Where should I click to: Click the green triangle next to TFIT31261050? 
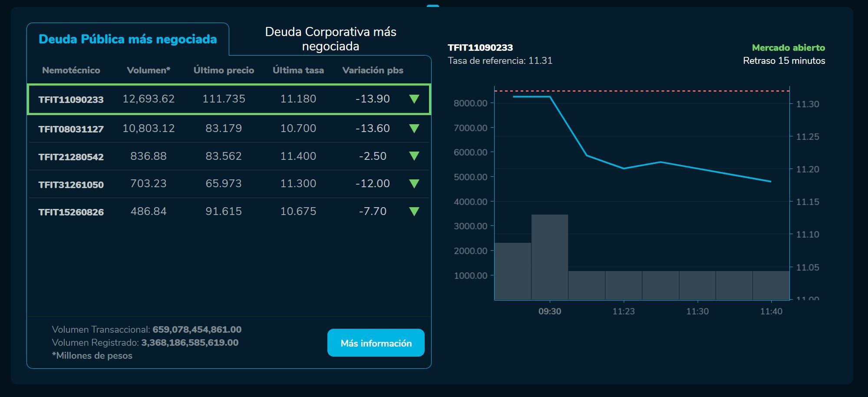(413, 184)
